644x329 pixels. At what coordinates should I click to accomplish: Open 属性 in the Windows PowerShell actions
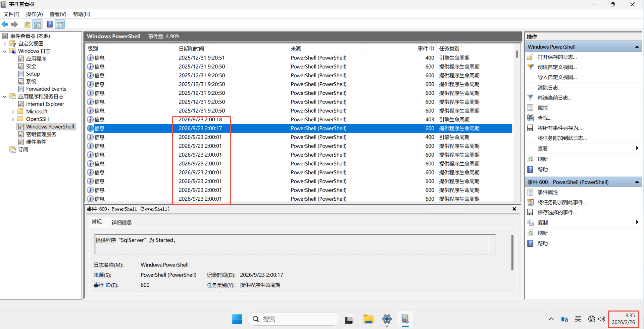(543, 108)
